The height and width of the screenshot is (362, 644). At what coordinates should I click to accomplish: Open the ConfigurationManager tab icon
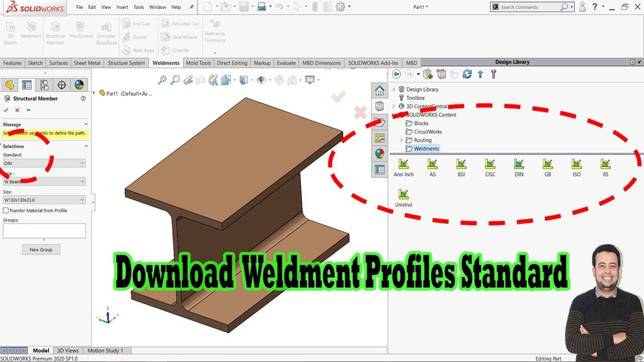(x=44, y=85)
